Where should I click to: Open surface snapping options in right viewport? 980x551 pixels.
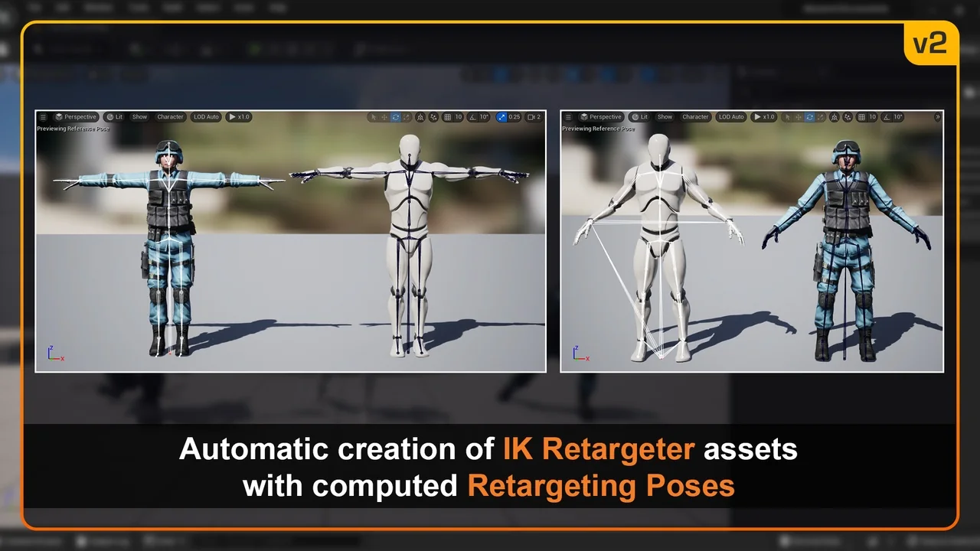[x=848, y=117]
